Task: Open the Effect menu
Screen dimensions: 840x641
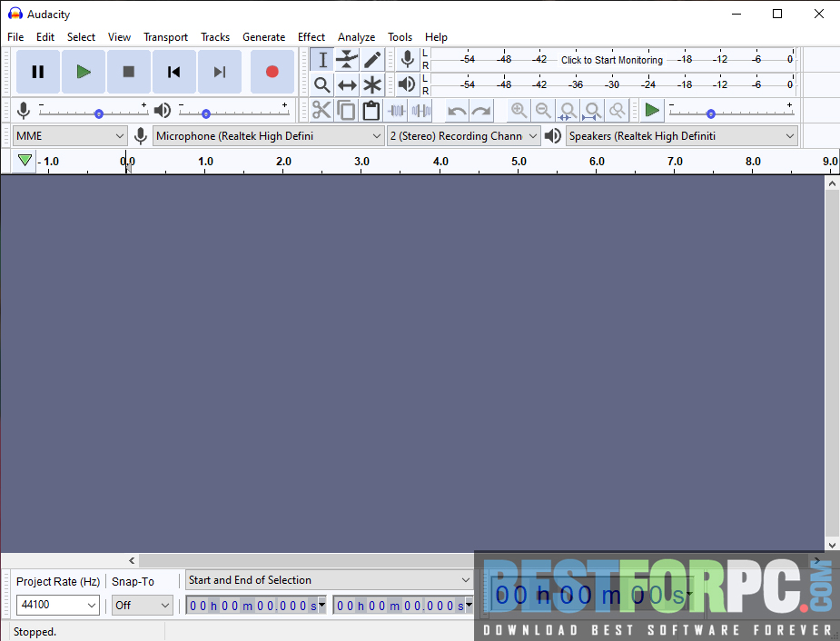Action: point(311,37)
